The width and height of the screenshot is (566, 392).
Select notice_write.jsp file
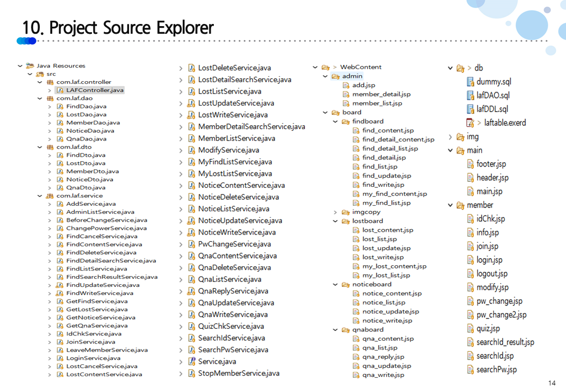pyautogui.click(x=387, y=321)
